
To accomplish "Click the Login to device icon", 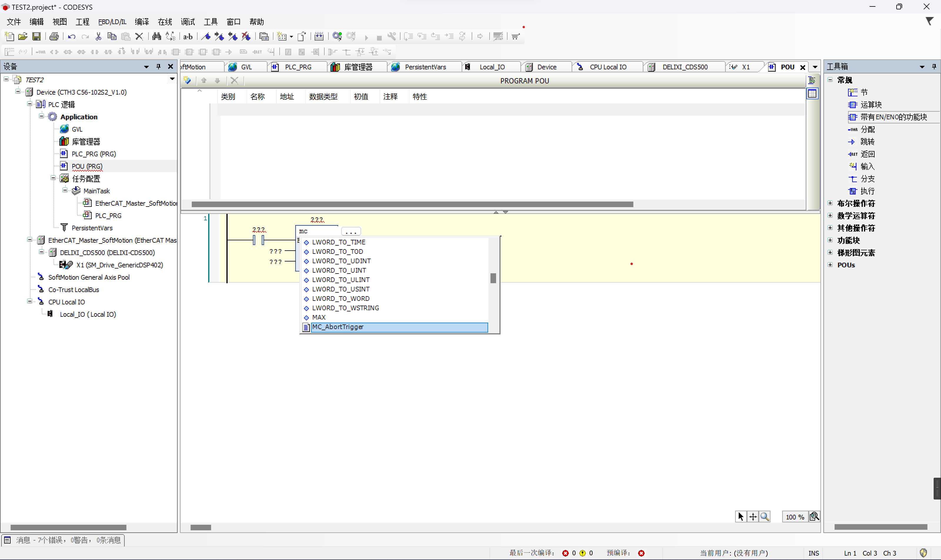I will click(x=337, y=37).
